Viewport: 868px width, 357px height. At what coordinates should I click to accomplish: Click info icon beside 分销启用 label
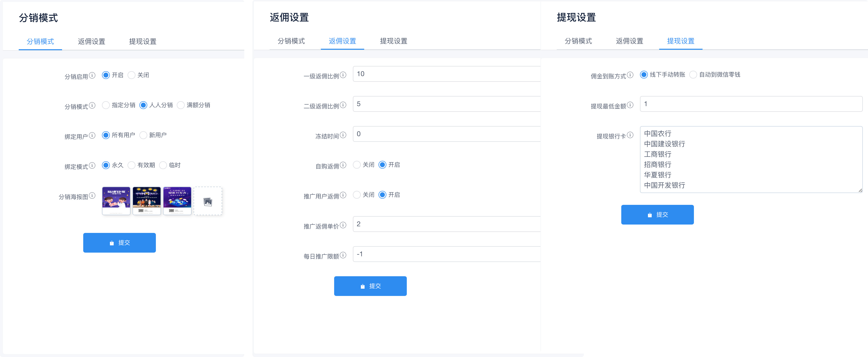[x=92, y=75]
